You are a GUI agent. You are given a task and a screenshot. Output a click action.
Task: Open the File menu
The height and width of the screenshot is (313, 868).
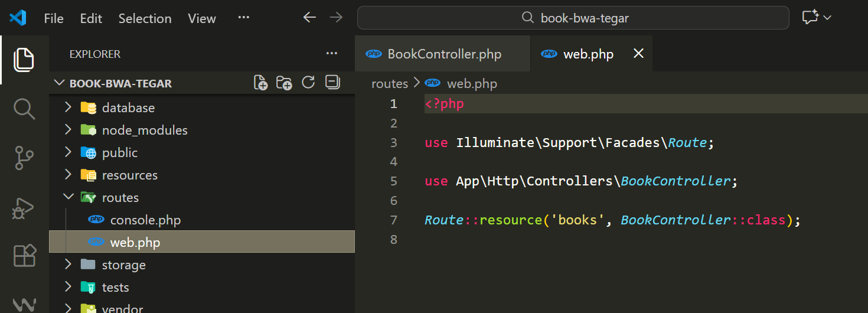tap(54, 18)
